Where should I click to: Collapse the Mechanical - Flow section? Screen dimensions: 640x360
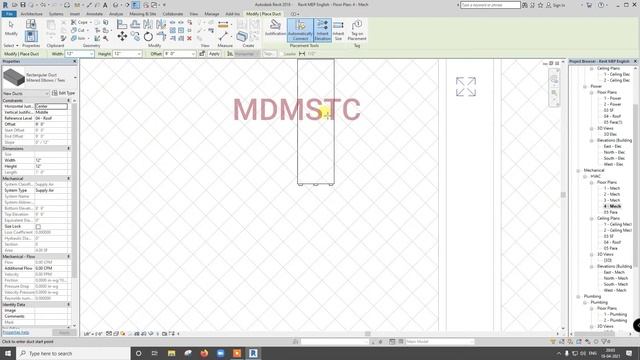[x=69, y=256]
